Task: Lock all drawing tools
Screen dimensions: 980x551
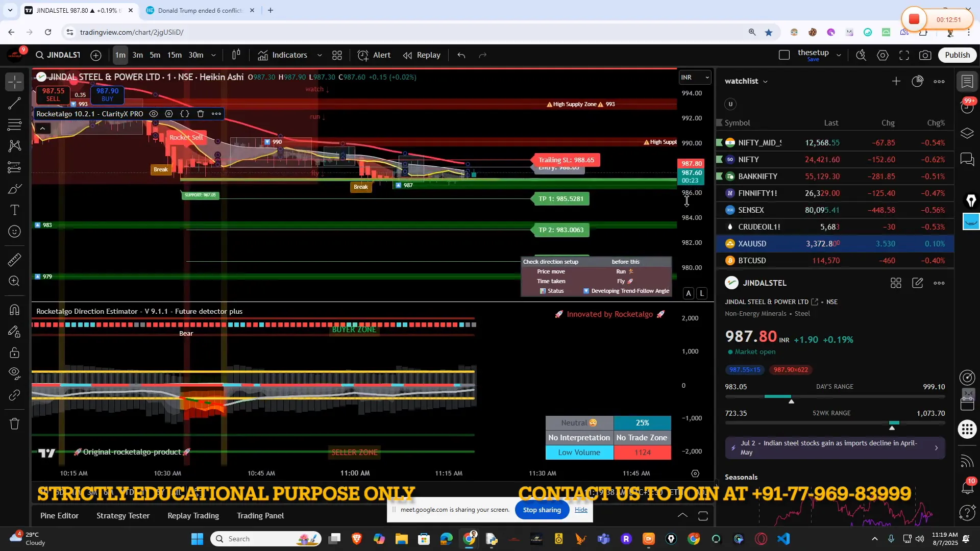Action: [15, 353]
